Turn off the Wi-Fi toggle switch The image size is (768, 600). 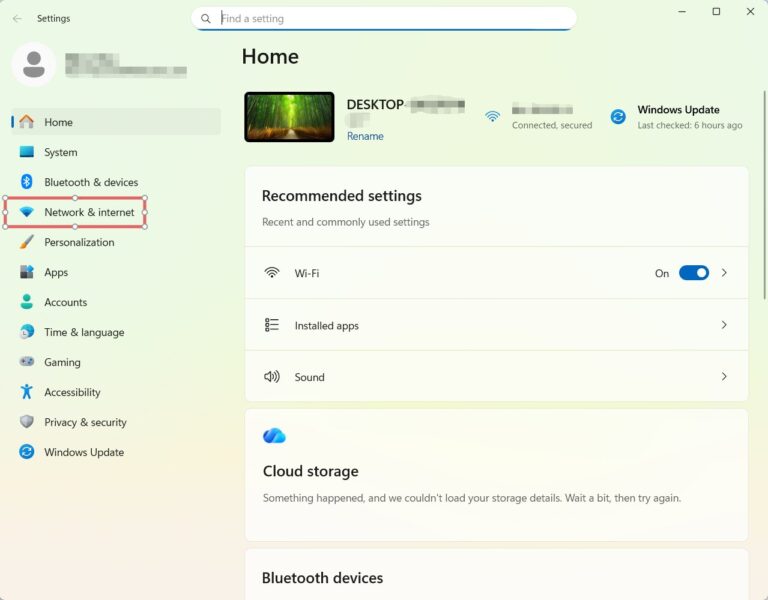pos(694,273)
